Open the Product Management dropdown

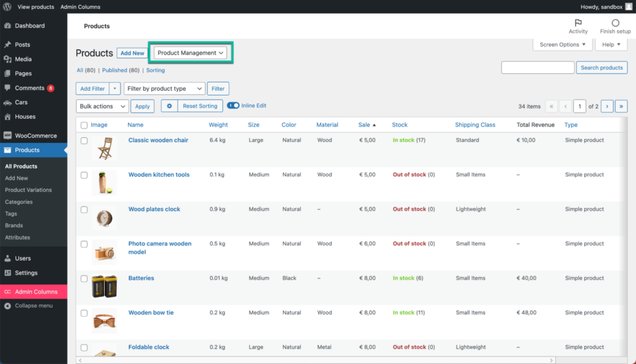tap(190, 52)
